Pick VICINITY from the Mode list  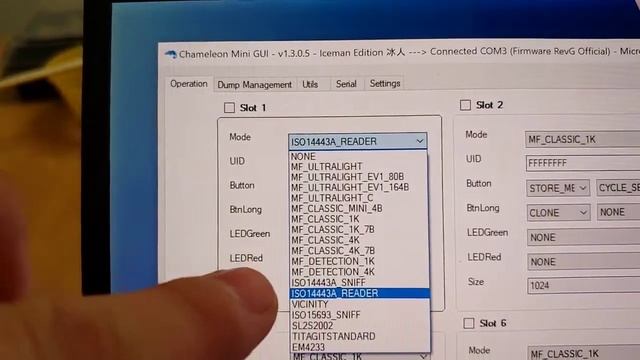click(360, 304)
